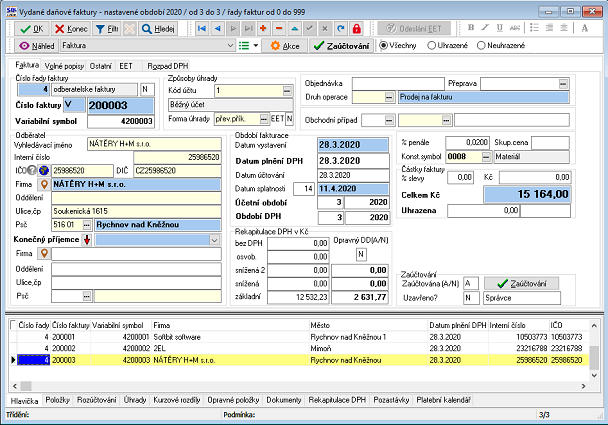Screen dimensions: 608x425
Task: Click the globe icon beside IČO
Action: pyautogui.click(x=44, y=170)
